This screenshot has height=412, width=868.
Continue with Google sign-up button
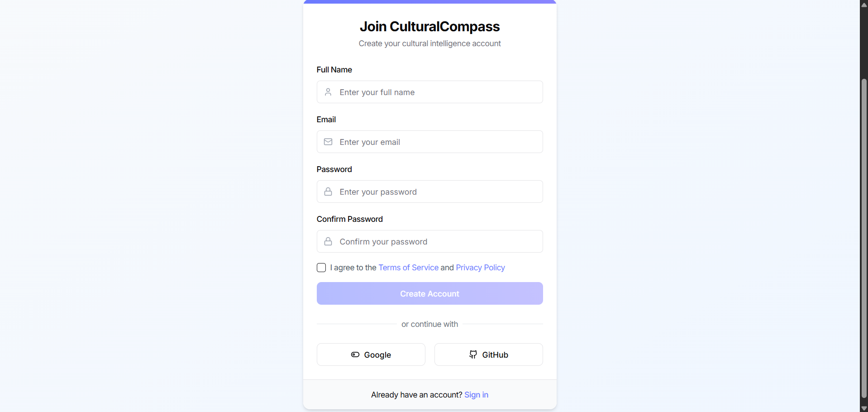click(371, 355)
